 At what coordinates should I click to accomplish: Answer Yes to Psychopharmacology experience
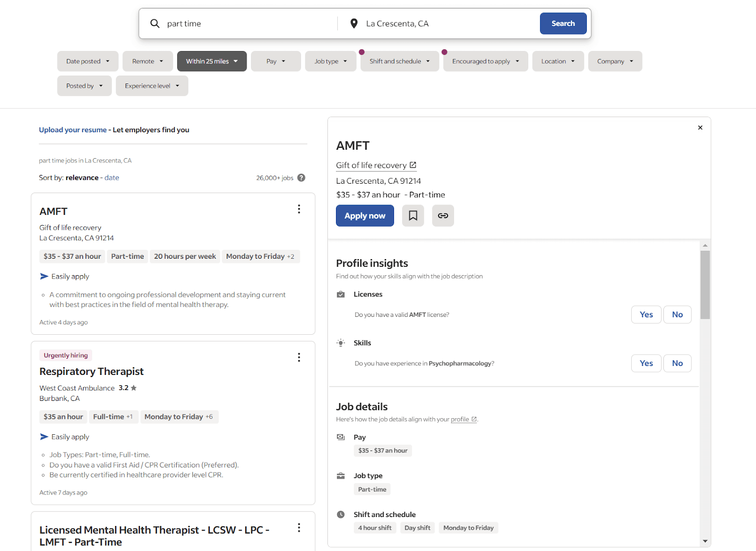pos(646,363)
